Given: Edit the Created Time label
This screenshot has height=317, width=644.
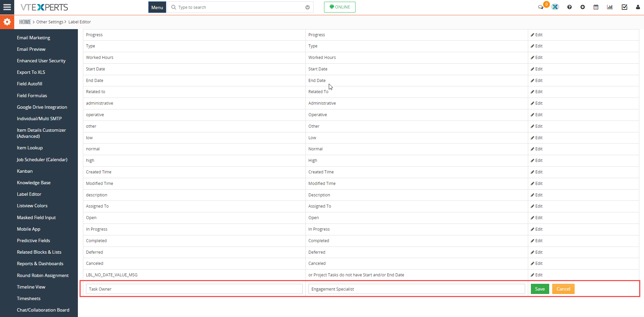Looking at the screenshot, I should point(537,172).
